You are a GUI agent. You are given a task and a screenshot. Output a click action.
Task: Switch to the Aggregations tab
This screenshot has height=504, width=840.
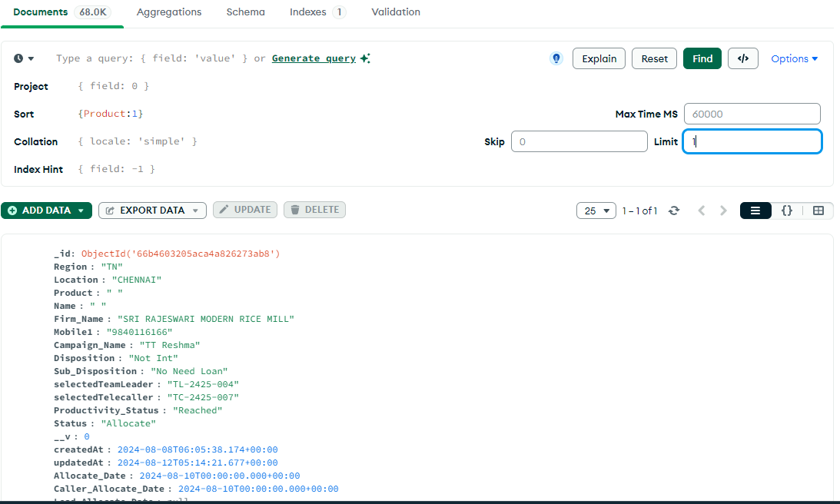pyautogui.click(x=169, y=12)
